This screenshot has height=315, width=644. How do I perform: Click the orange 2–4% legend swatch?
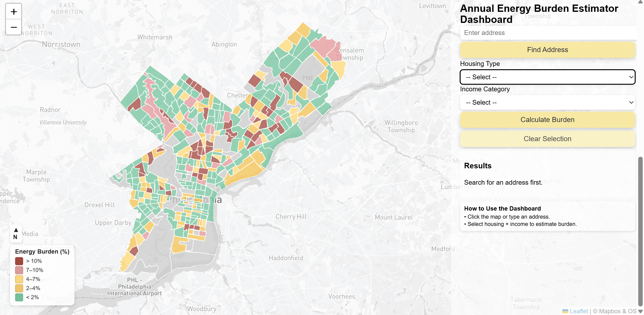19,288
